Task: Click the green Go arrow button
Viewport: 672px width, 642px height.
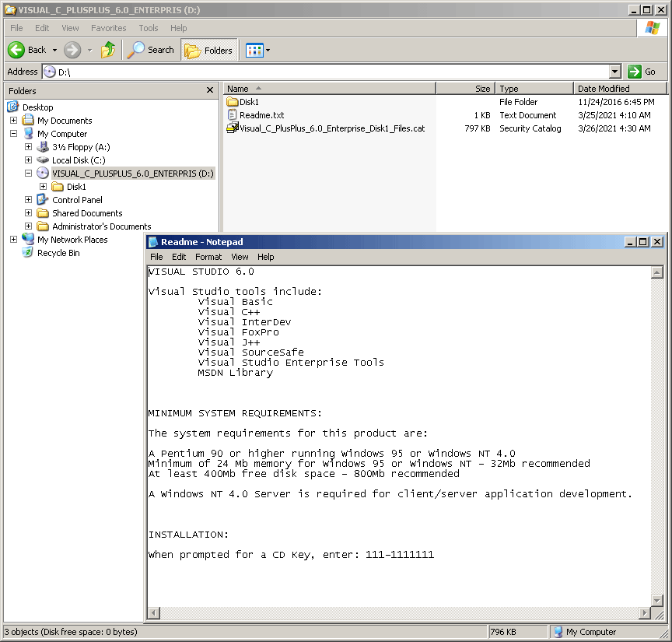Action: coord(635,72)
